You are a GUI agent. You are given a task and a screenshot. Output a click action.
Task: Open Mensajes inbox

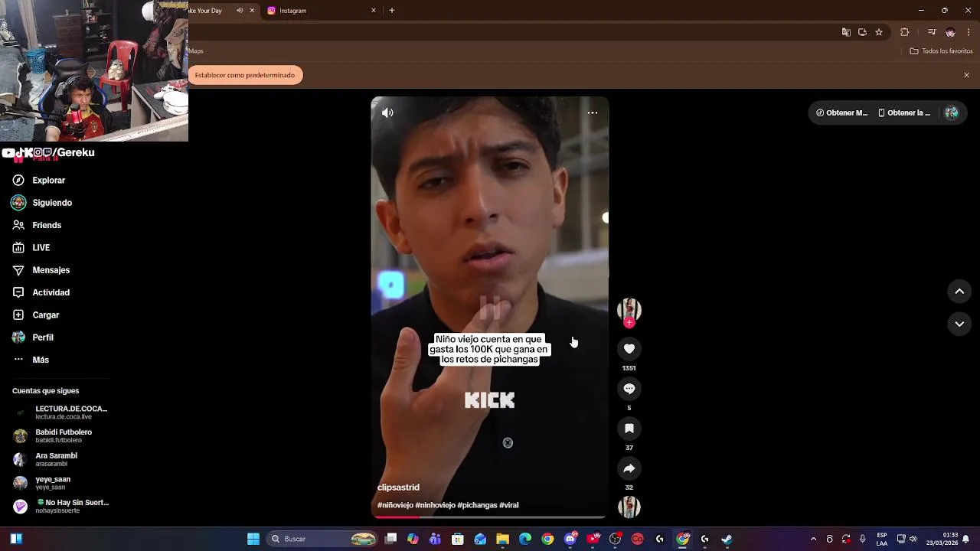click(x=41, y=270)
